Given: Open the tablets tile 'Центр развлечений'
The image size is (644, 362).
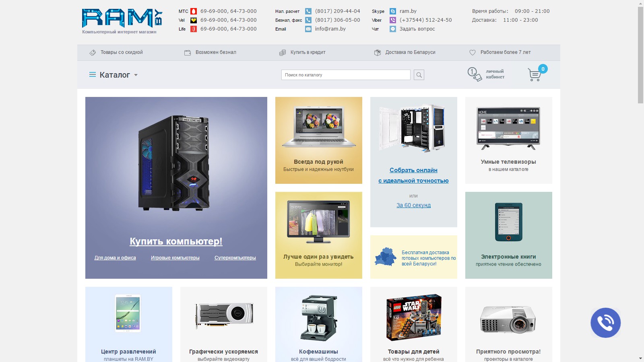Looking at the screenshot, I should pos(129,324).
